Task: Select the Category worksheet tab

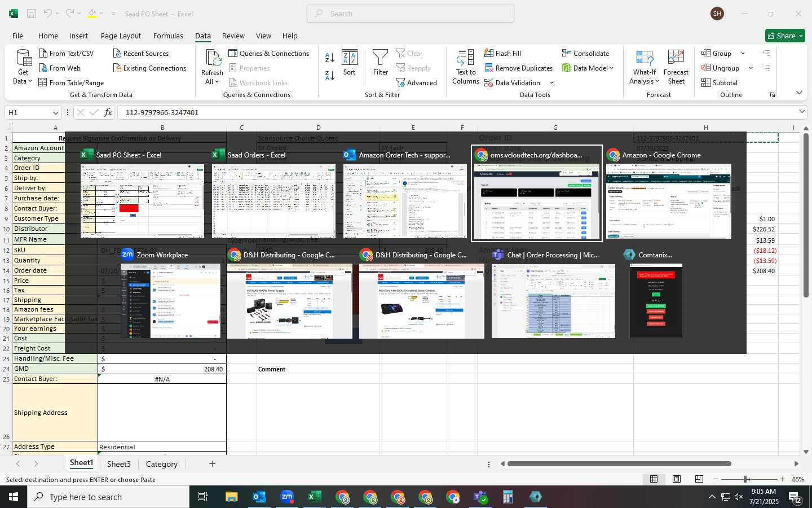Action: point(162,464)
